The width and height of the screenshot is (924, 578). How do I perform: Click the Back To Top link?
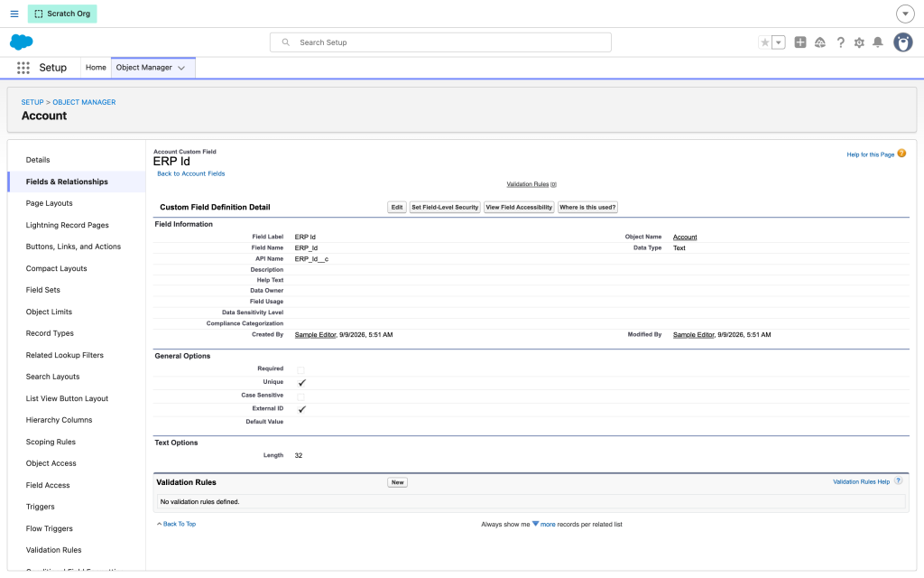coord(180,524)
